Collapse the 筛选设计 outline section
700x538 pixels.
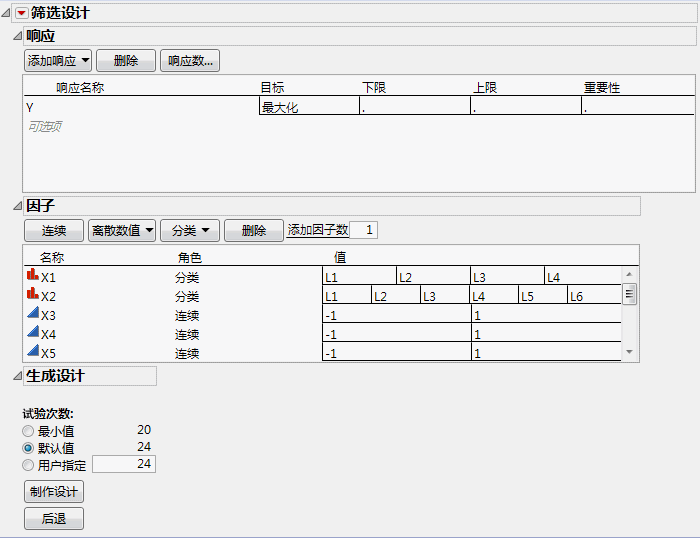(5, 13)
